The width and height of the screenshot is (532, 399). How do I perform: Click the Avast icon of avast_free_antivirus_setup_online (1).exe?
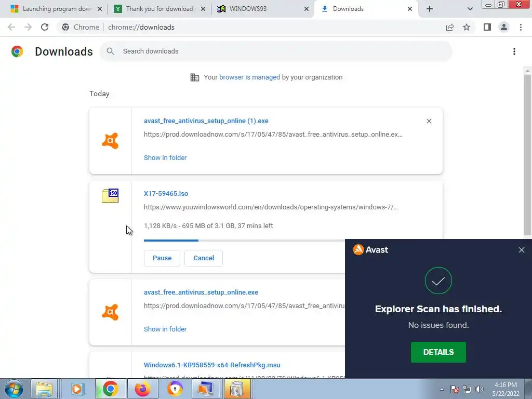point(110,140)
